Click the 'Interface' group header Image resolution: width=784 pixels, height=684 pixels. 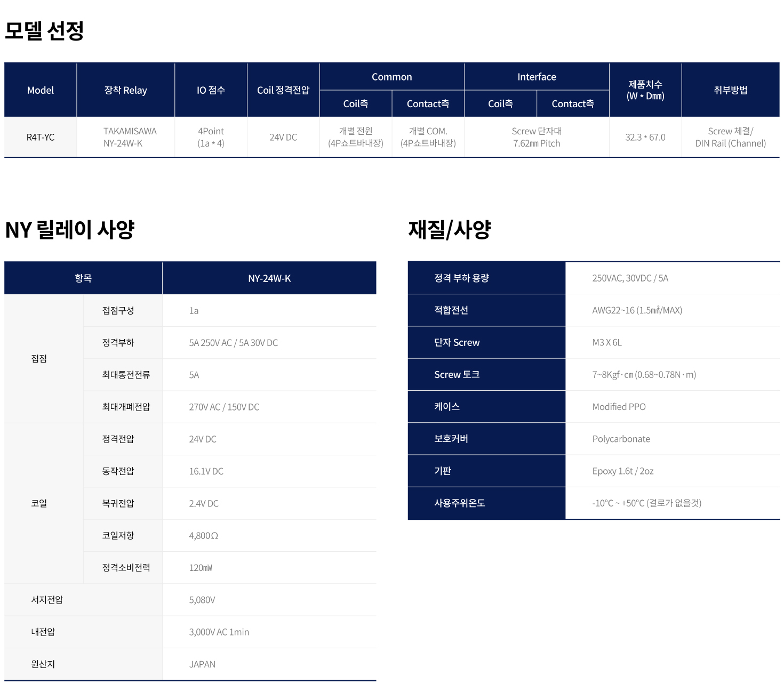(537, 77)
